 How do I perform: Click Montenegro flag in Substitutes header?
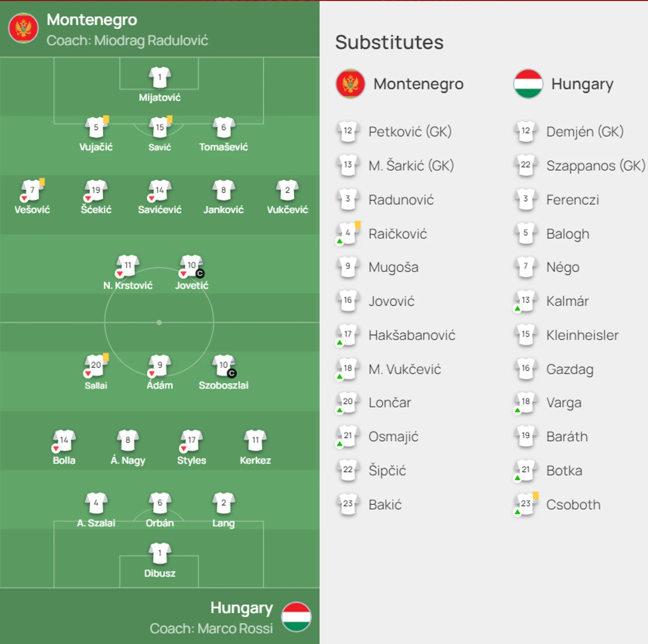pos(350,83)
